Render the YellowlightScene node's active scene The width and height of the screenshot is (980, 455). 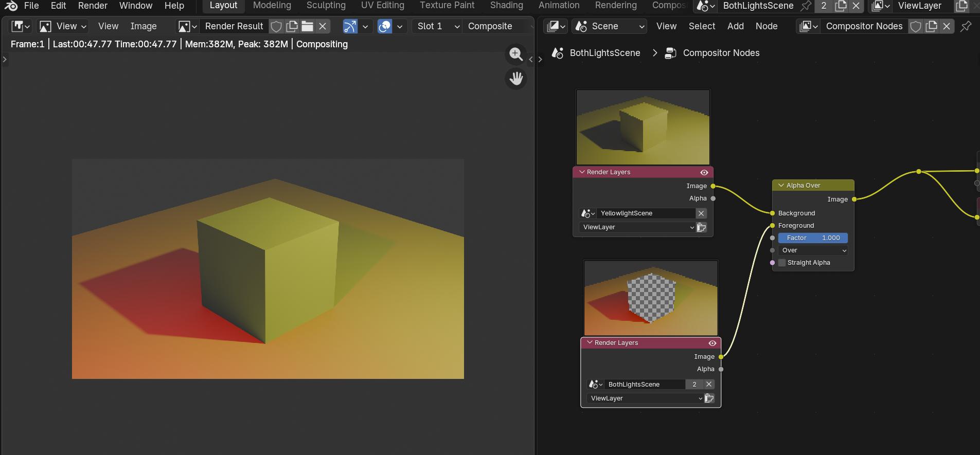pyautogui.click(x=701, y=227)
